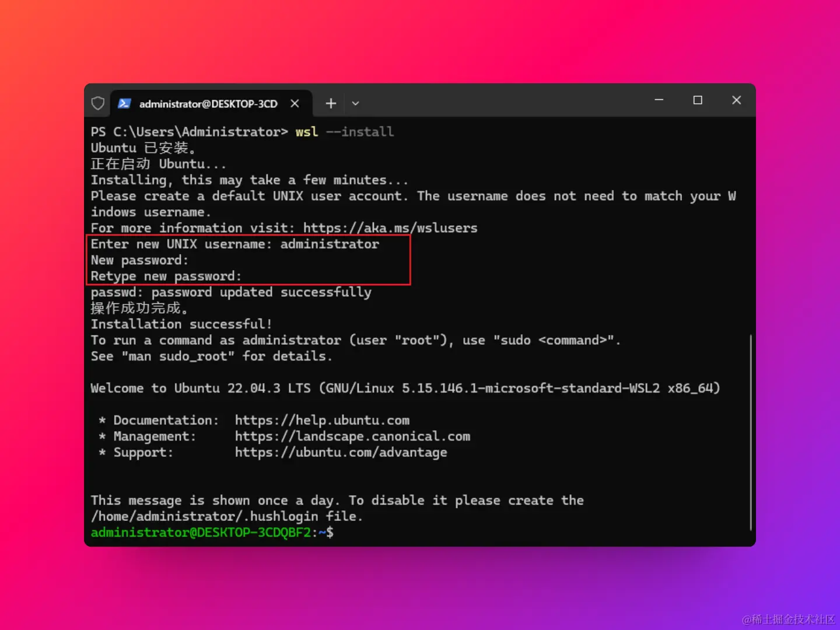
Task: Minimize the terminal window
Action: pyautogui.click(x=659, y=100)
